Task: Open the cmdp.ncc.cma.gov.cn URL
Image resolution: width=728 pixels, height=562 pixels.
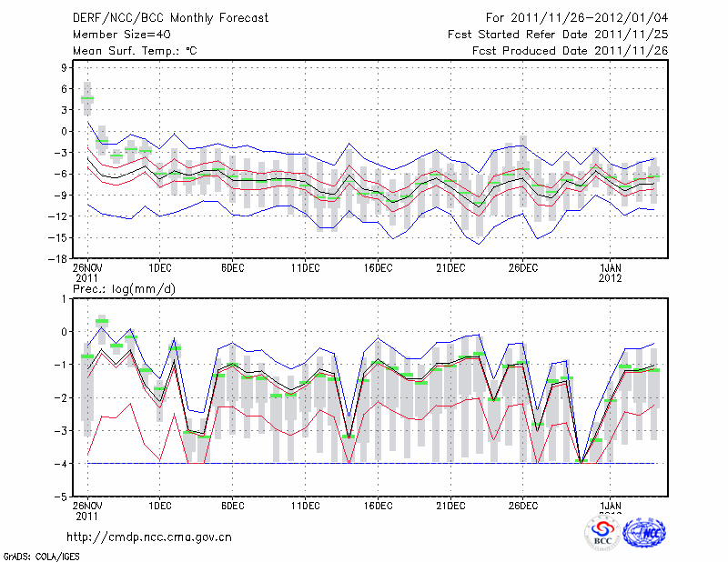Action: point(149,537)
